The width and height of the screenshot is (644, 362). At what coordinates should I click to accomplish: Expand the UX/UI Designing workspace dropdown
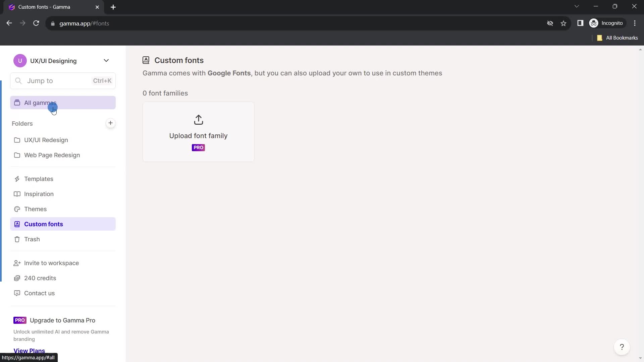point(106,61)
